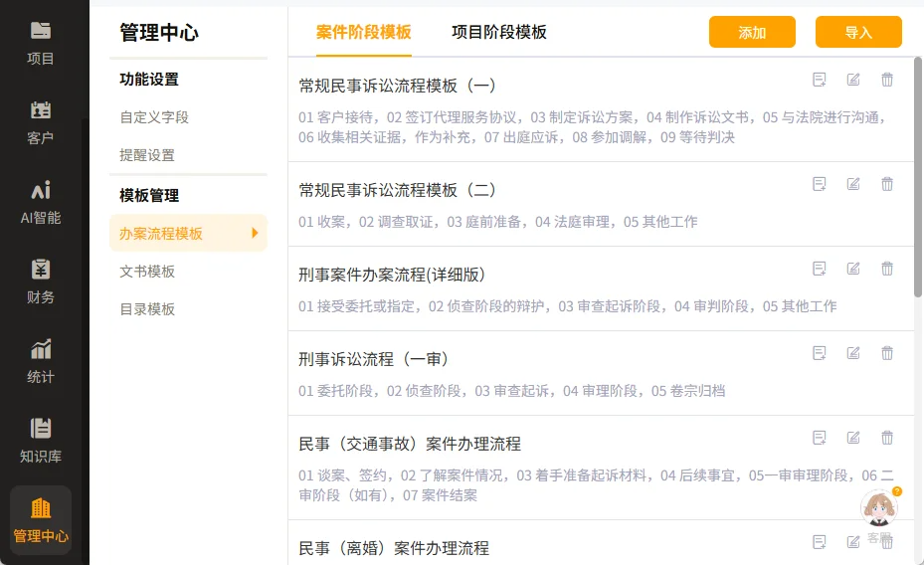Open 知识库 in the left sidebar
This screenshot has height=565, width=924.
(x=41, y=440)
